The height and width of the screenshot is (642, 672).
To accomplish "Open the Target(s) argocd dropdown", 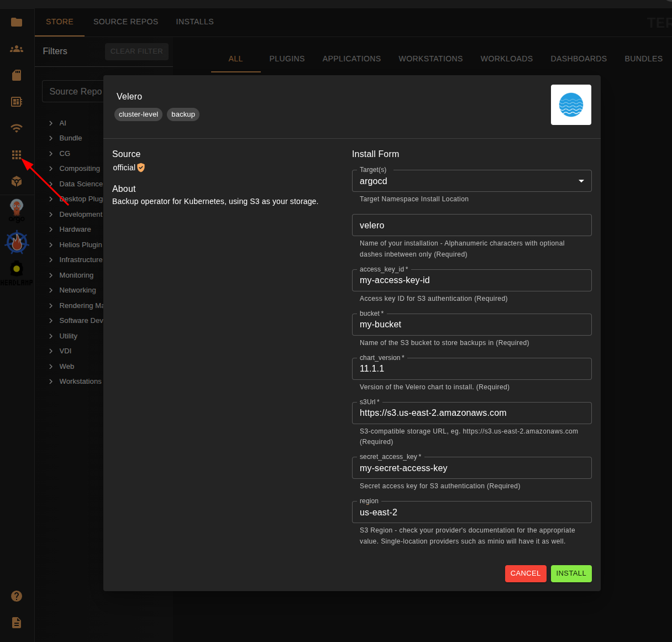I will click(471, 181).
